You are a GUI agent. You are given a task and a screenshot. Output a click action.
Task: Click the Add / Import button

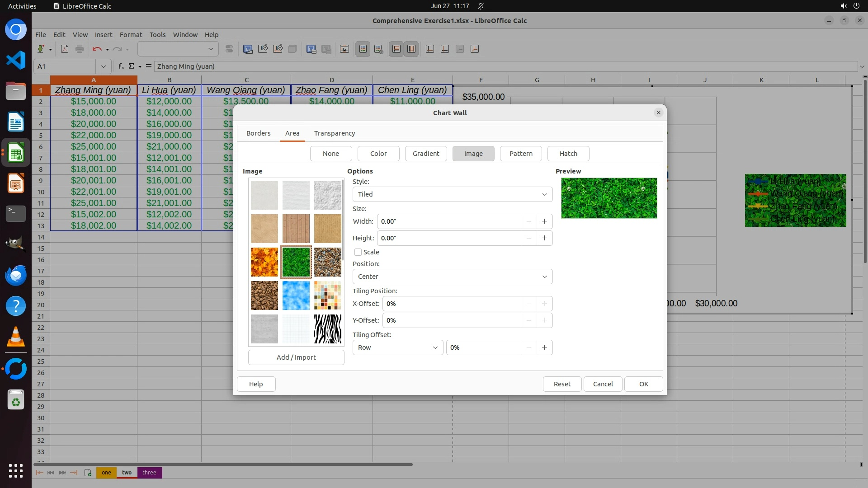[296, 357]
